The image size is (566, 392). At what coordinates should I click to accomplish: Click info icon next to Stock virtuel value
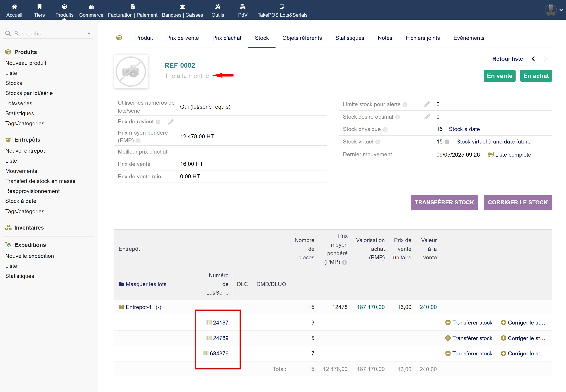[447, 142]
